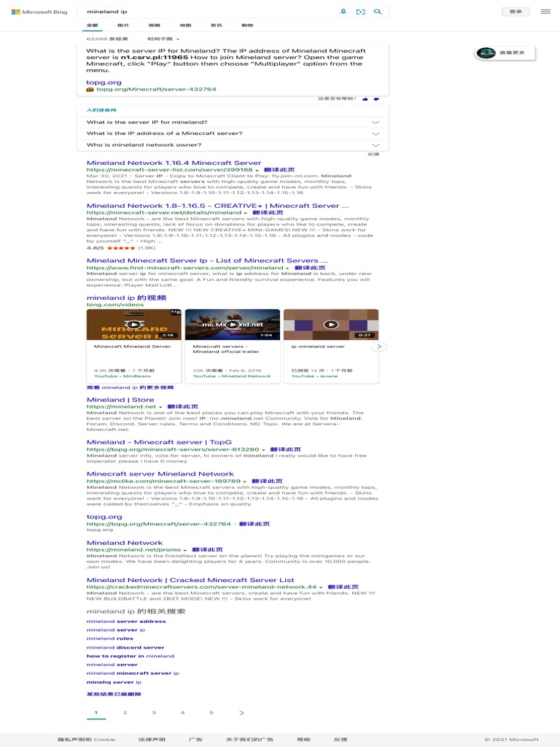Click the 登录 login button
The height and width of the screenshot is (747, 560).
coord(516,12)
